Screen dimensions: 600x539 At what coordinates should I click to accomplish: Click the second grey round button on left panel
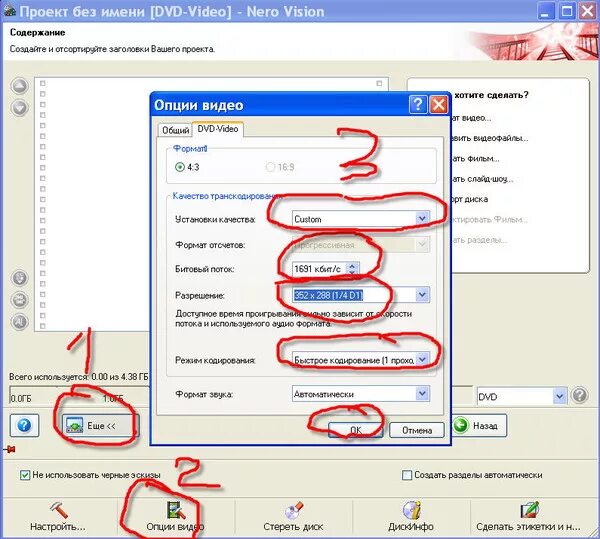click(20, 300)
